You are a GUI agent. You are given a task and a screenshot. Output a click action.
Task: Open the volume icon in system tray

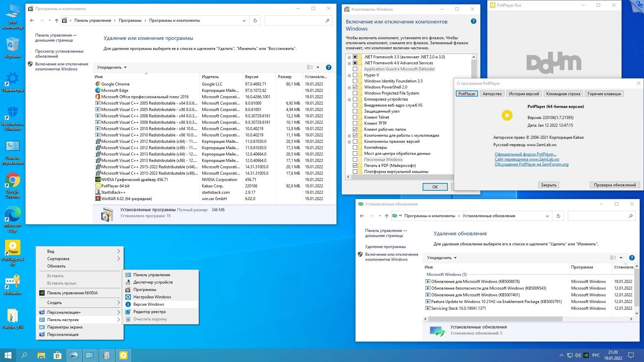pos(578,355)
